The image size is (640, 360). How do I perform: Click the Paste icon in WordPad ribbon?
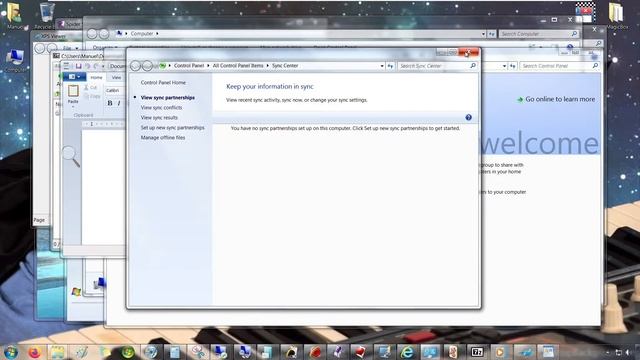tap(73, 91)
